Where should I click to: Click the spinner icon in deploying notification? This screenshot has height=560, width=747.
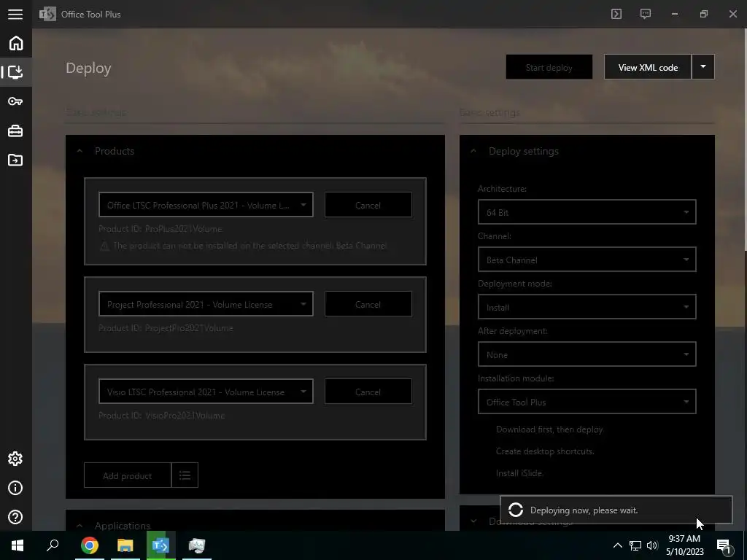point(516,510)
